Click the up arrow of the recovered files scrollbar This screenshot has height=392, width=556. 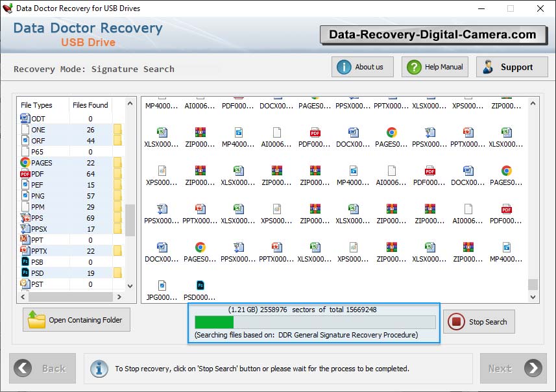click(x=533, y=104)
